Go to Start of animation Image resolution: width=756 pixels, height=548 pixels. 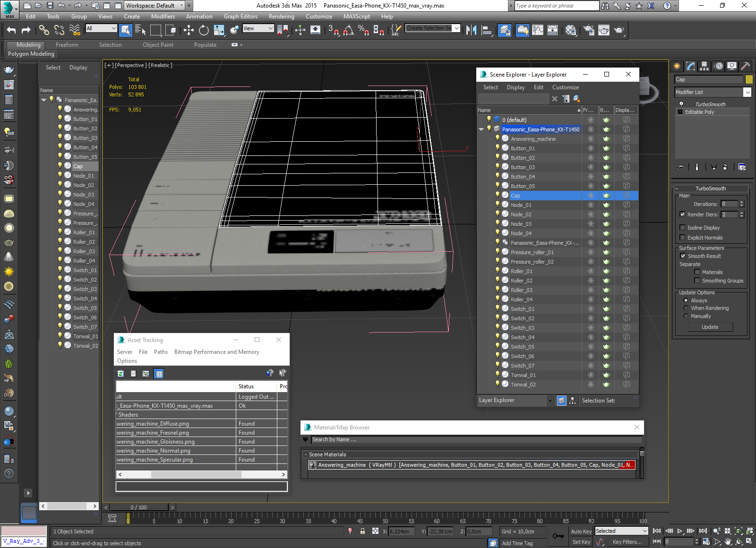(657, 531)
